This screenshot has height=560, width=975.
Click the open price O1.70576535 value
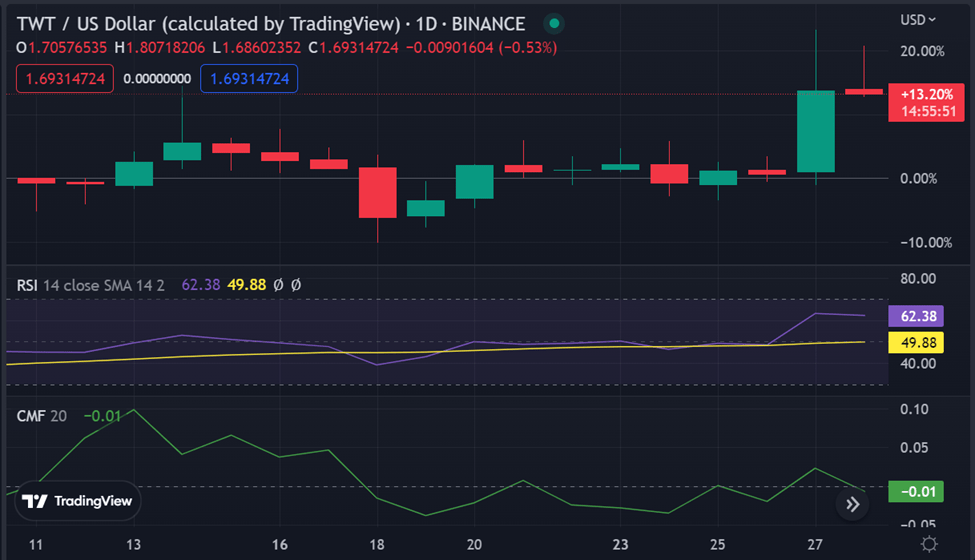point(62,48)
